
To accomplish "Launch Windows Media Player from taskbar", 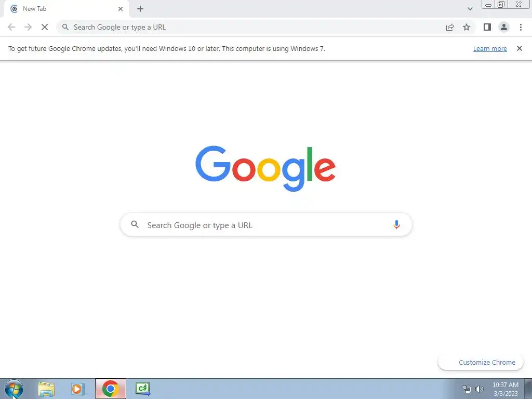I will [78, 389].
